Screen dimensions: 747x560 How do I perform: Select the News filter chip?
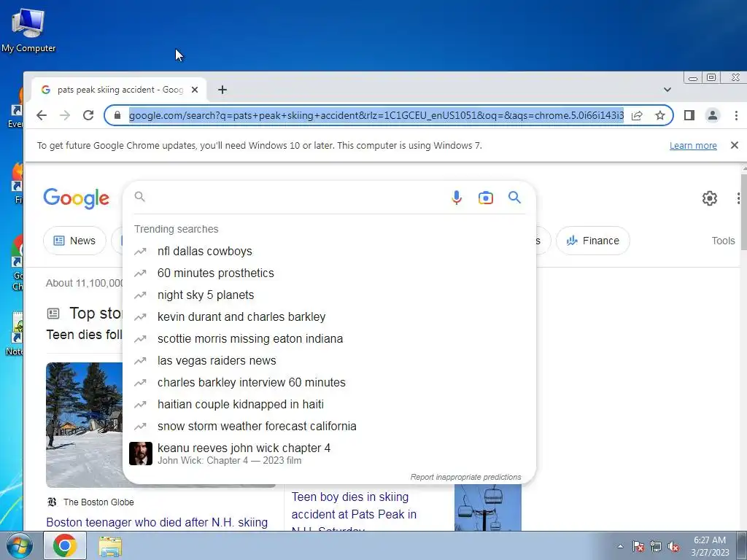[x=74, y=241]
